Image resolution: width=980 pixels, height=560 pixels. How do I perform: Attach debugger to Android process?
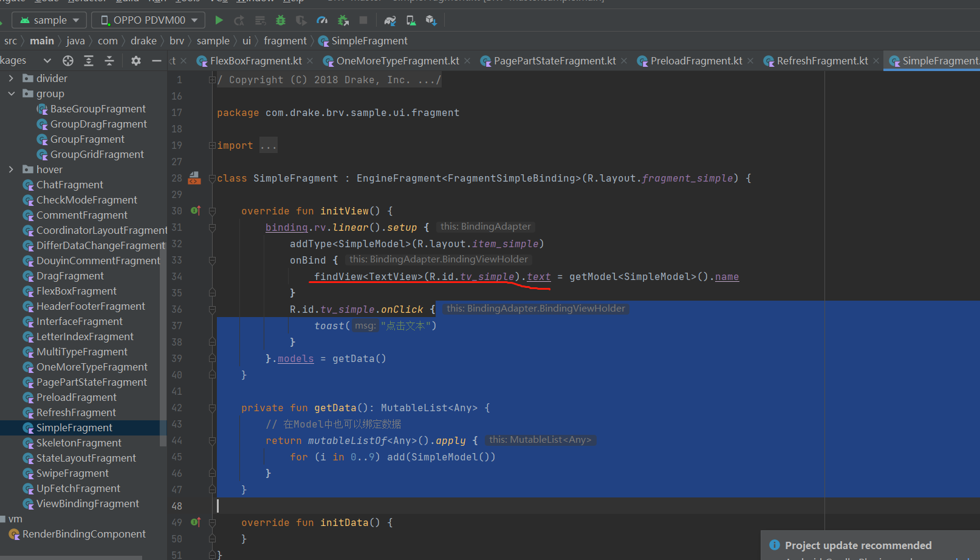point(343,20)
